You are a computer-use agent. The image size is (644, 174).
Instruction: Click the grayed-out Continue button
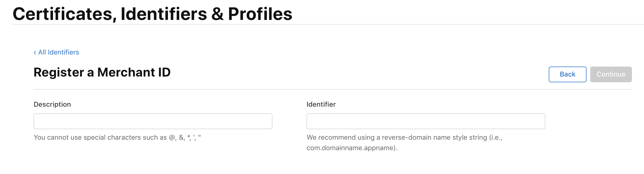pos(611,74)
